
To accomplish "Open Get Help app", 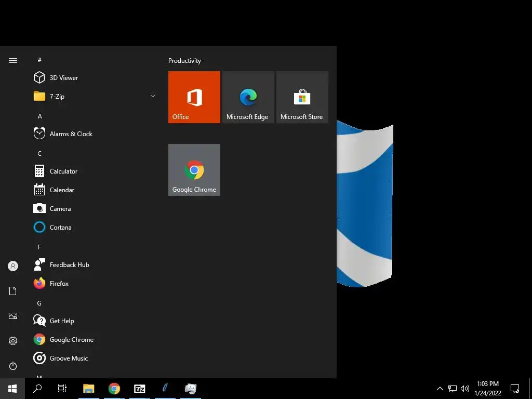I will tap(95, 321).
